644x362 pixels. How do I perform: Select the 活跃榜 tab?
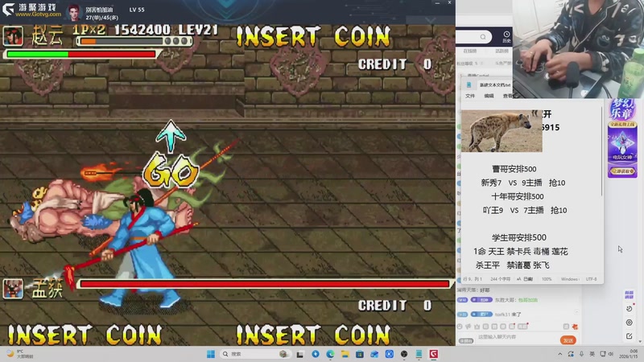point(502,51)
